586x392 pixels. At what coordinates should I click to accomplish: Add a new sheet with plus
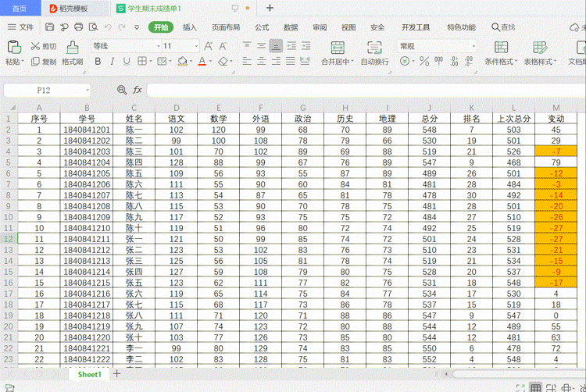tap(117, 374)
